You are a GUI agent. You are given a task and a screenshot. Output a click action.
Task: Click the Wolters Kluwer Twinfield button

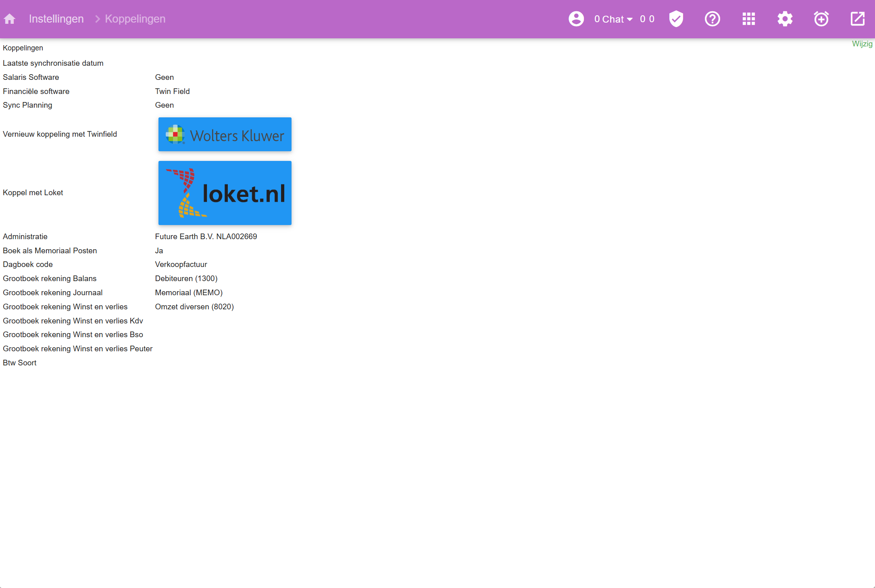coord(225,134)
